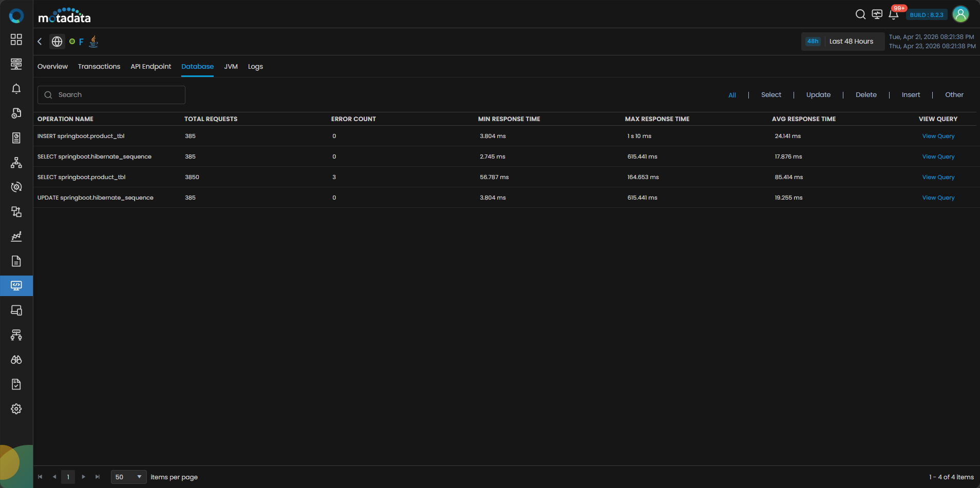
Task: Filter operations by Other
Action: click(954, 95)
